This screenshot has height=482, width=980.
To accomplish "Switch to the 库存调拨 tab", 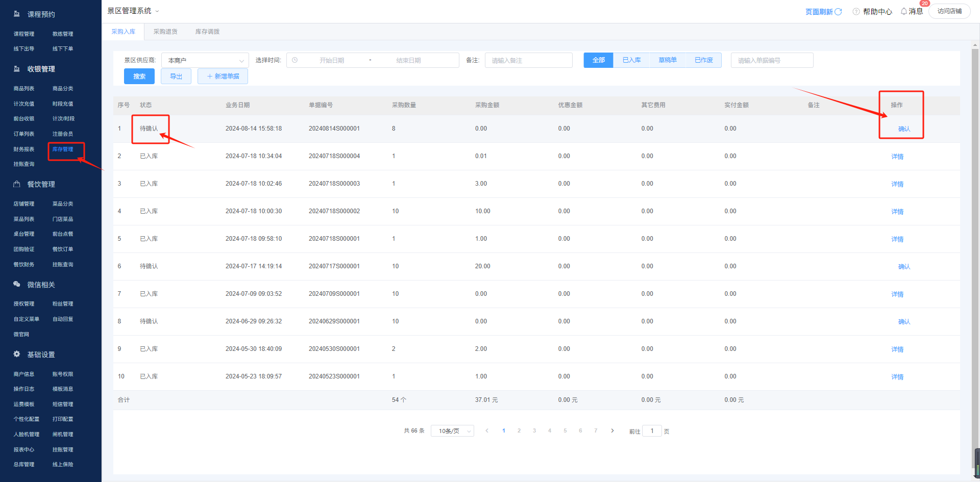I will coord(207,32).
